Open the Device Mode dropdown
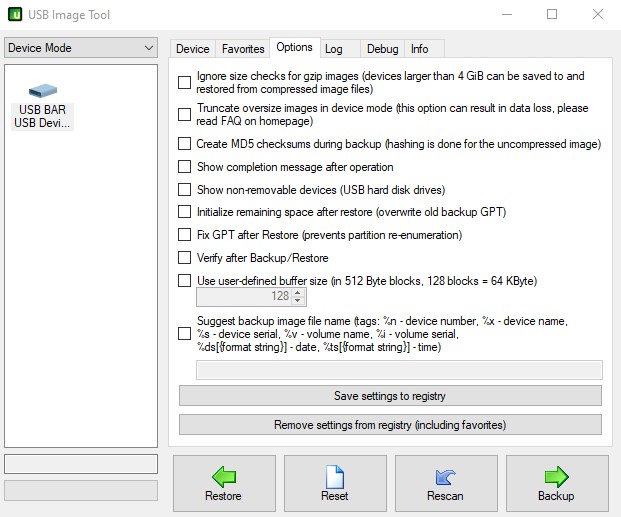 point(80,48)
